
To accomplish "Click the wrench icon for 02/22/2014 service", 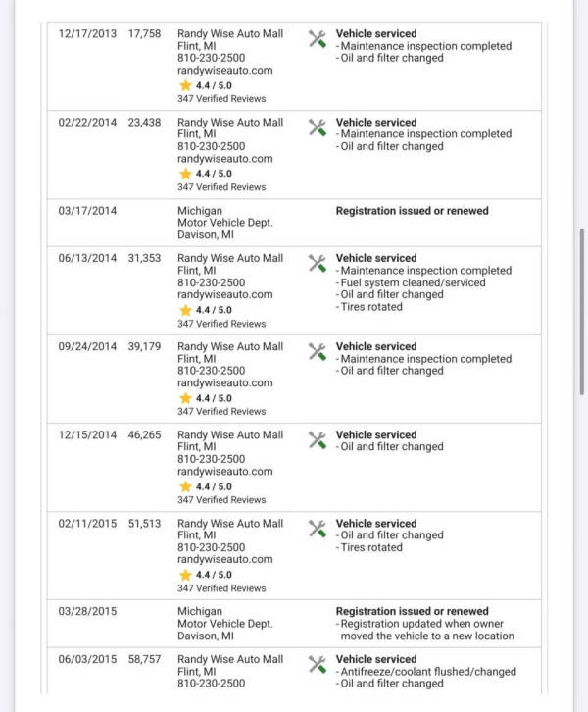I will (318, 127).
